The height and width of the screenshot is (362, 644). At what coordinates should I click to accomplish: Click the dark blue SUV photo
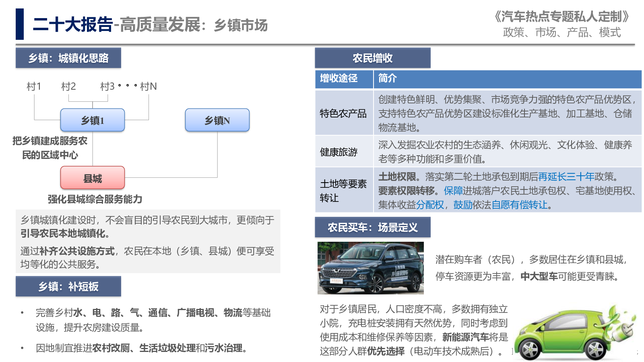click(x=370, y=268)
